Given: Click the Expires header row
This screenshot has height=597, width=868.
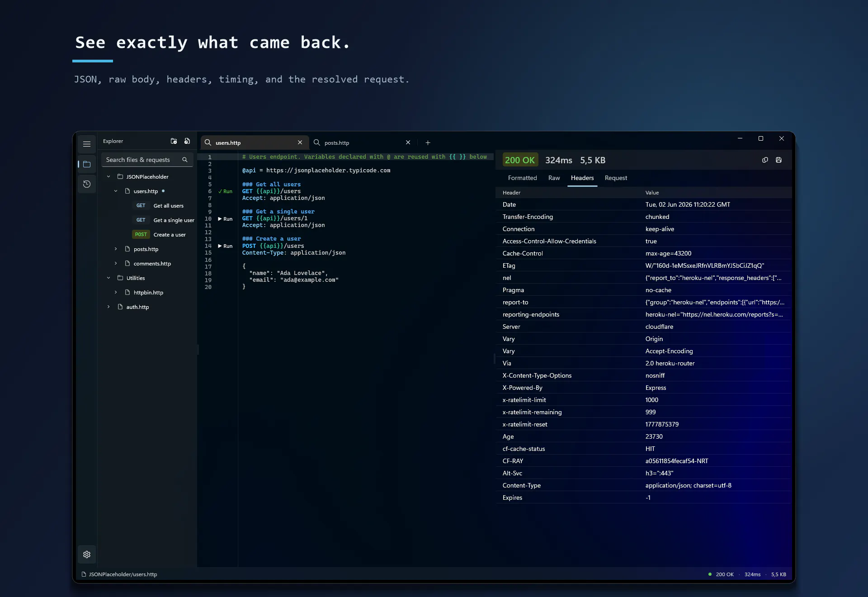Looking at the screenshot, I should (x=644, y=498).
